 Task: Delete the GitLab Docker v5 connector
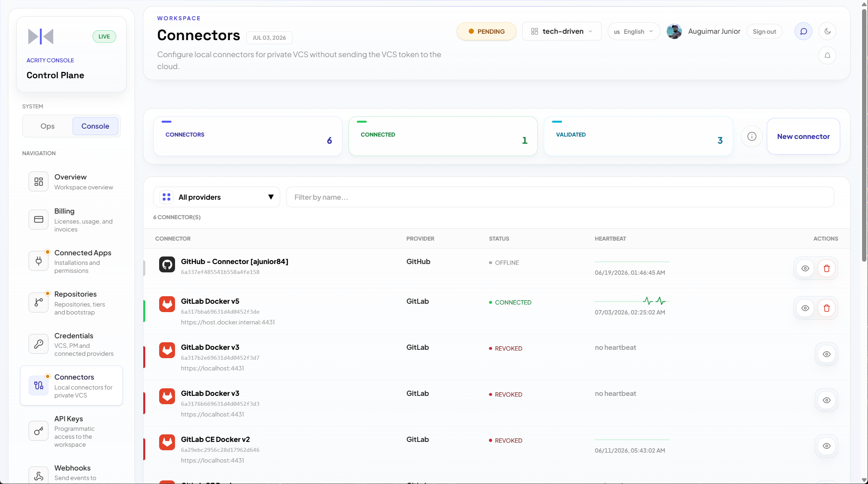point(827,308)
